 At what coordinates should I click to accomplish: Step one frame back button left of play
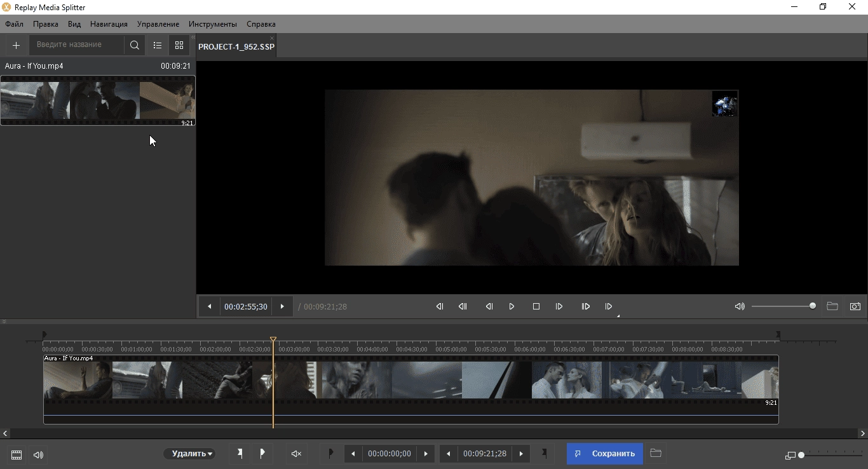click(x=489, y=306)
